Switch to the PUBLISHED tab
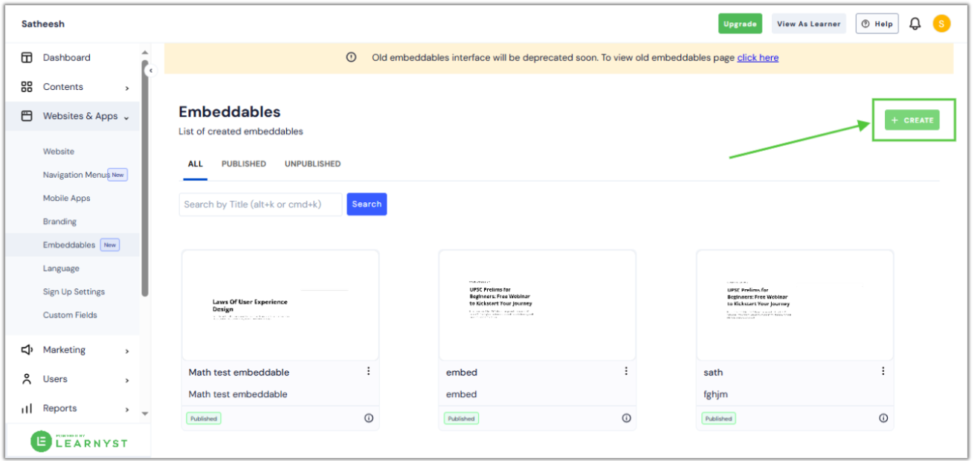The width and height of the screenshot is (980, 461). coord(243,164)
